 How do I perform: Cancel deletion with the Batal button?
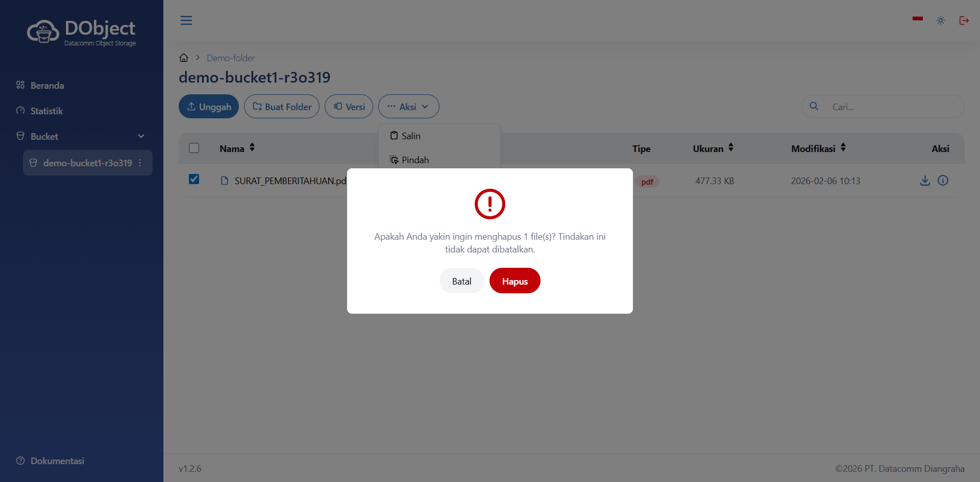(461, 281)
